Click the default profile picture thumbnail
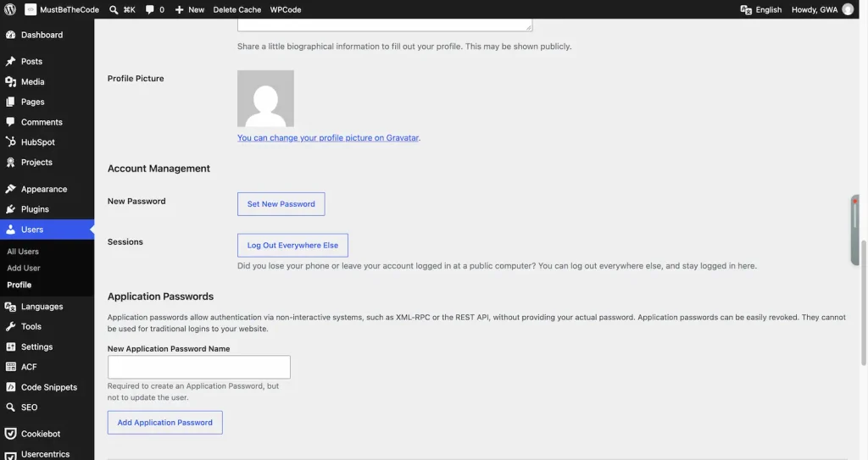 point(265,98)
